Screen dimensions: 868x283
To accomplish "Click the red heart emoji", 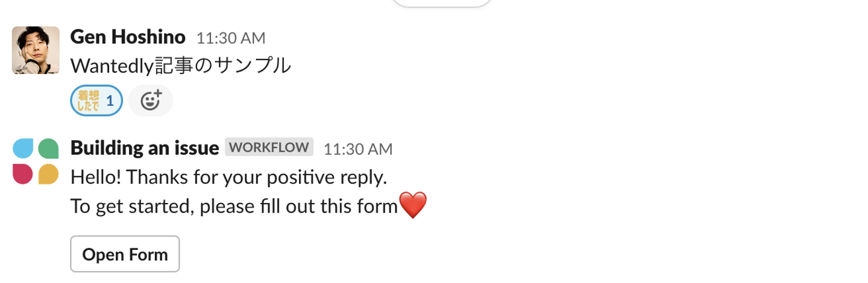I will click(414, 206).
